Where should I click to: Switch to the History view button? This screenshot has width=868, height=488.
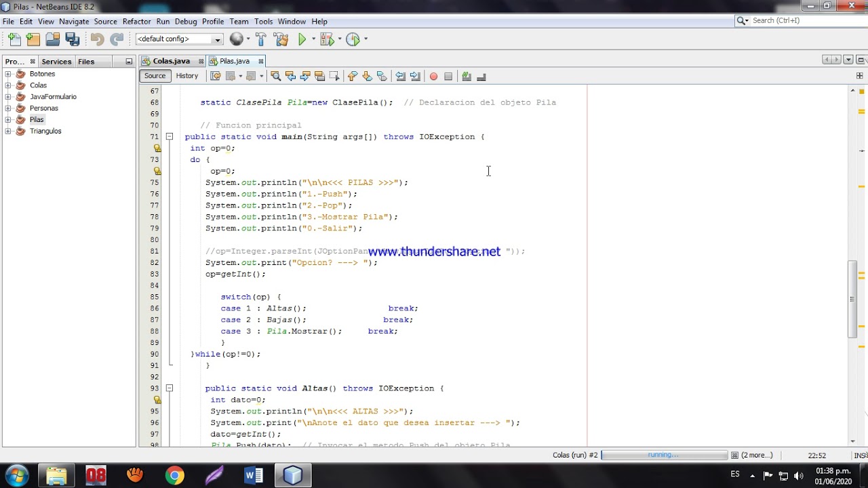coord(187,76)
